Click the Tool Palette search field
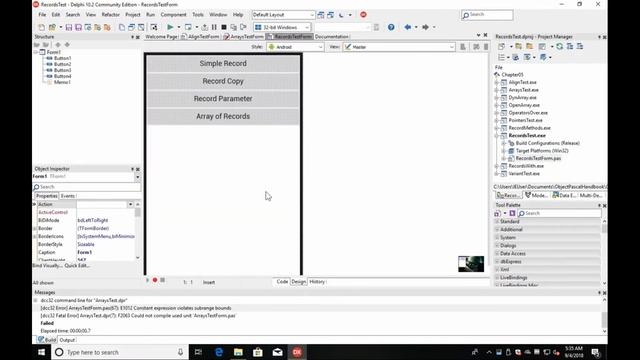This screenshot has height=360, width=640. coord(559,213)
